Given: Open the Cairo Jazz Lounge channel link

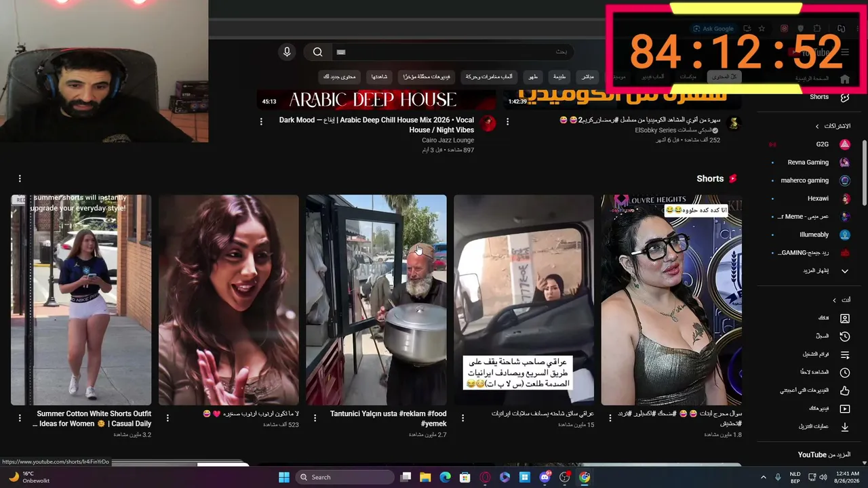Looking at the screenshot, I should [448, 140].
